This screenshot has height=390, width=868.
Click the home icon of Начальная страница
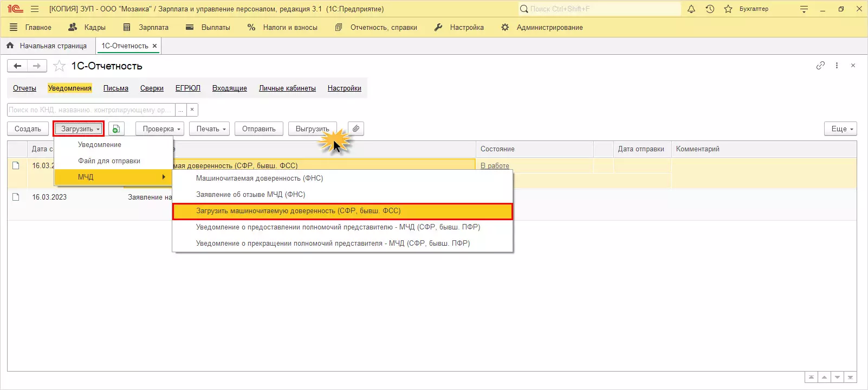point(10,46)
